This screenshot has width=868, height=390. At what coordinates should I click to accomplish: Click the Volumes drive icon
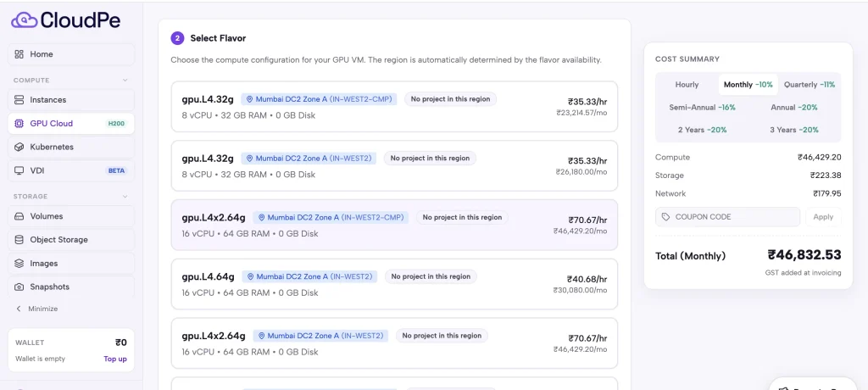point(19,216)
